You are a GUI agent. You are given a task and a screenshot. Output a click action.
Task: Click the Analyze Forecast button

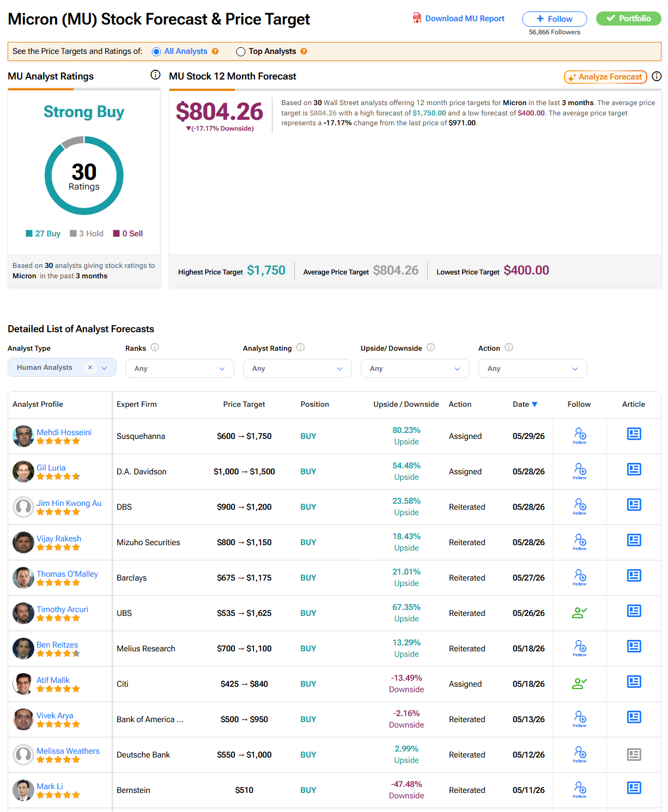point(605,77)
